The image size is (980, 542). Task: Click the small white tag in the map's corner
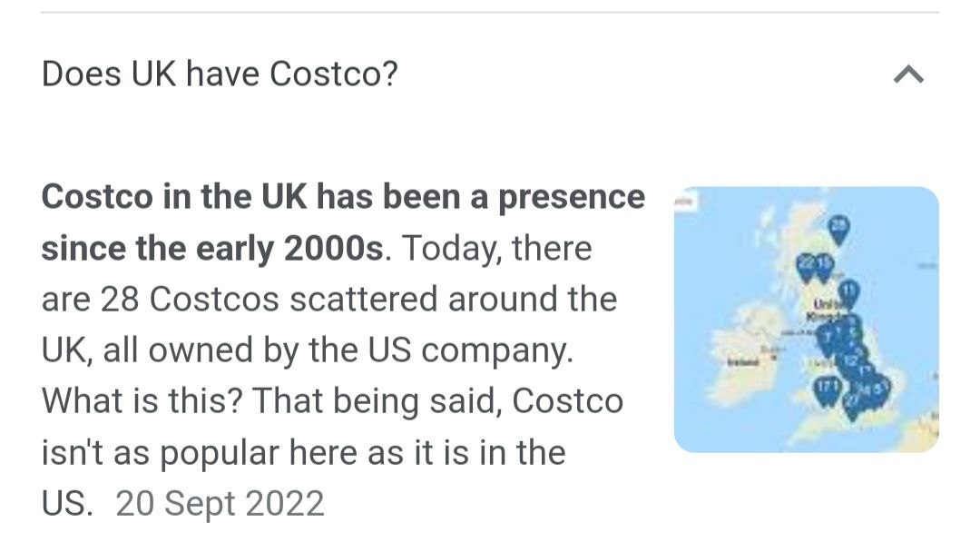point(686,202)
